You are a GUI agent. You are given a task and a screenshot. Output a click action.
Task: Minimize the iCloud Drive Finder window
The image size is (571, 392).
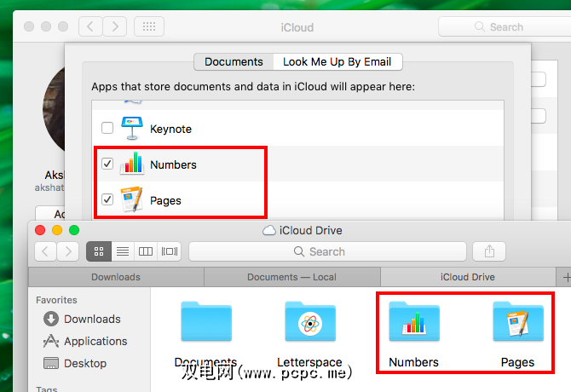pyautogui.click(x=57, y=230)
